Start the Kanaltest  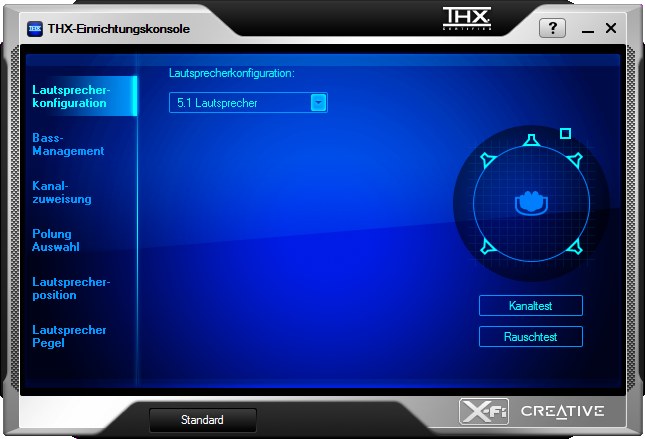point(531,306)
